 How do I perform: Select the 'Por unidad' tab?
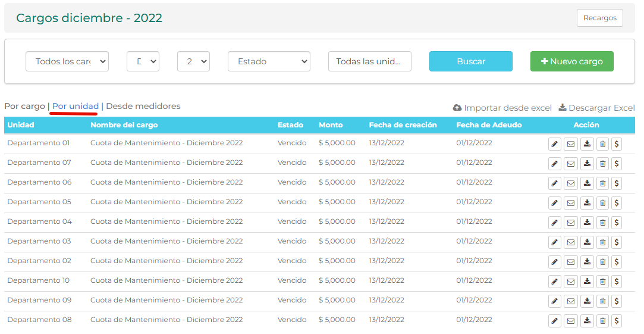[x=76, y=106]
